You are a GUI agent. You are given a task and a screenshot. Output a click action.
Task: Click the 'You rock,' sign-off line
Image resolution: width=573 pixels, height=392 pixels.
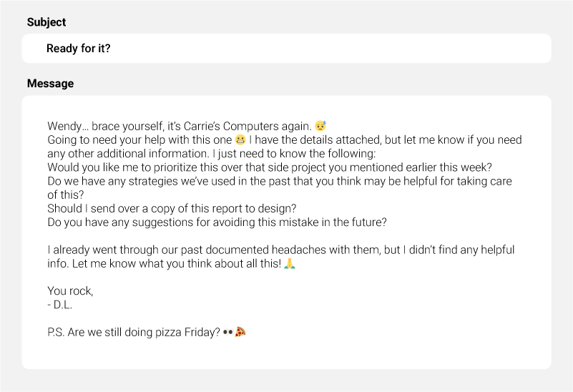coord(70,291)
